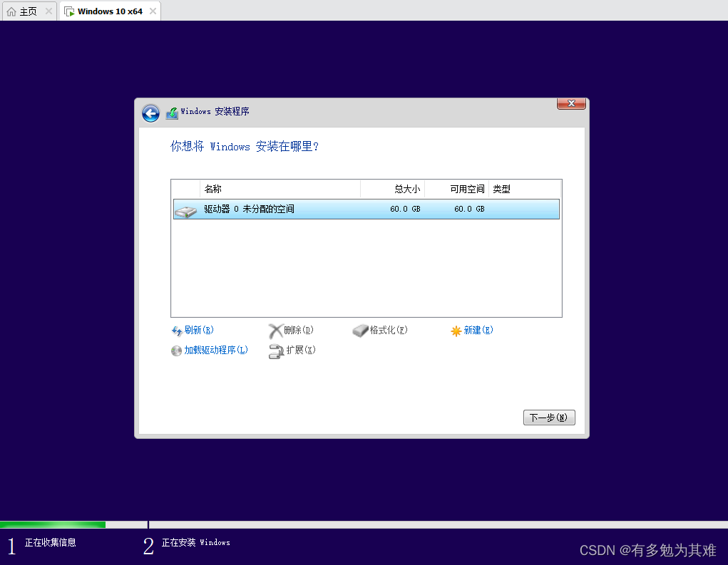Click the Windows Setup title icon
This screenshot has width=728, height=565.
pos(173,113)
